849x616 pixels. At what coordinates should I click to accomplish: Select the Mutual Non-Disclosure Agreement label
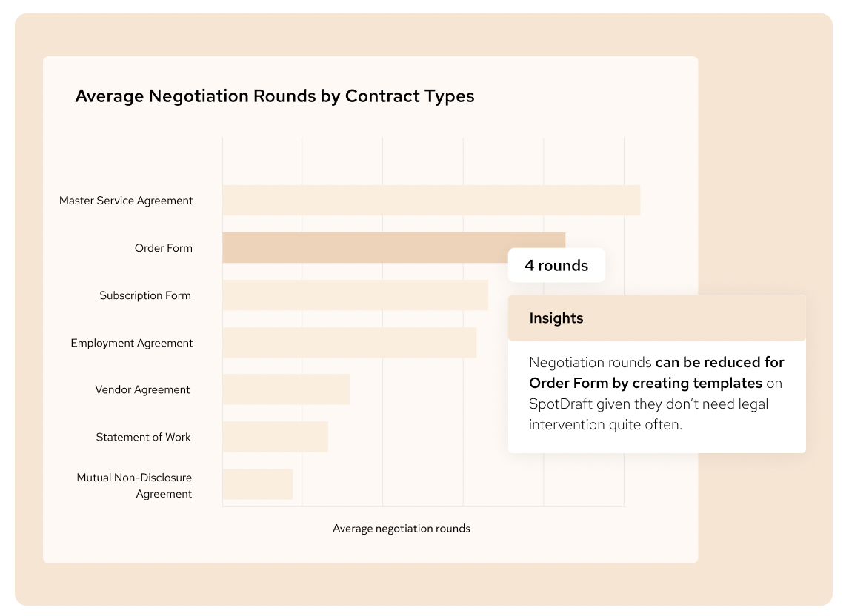tap(134, 486)
